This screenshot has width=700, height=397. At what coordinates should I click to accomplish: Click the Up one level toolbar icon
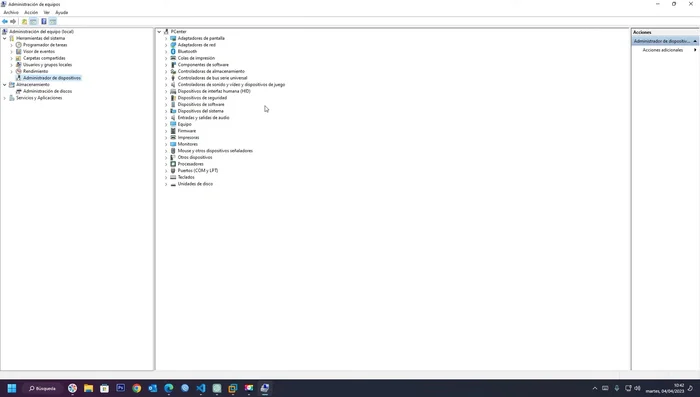[x=24, y=21]
